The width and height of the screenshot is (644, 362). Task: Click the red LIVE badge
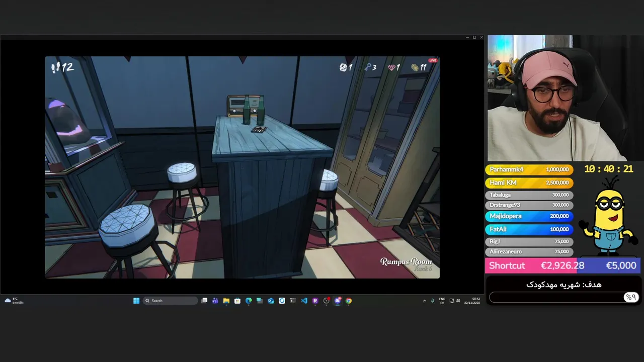click(433, 60)
